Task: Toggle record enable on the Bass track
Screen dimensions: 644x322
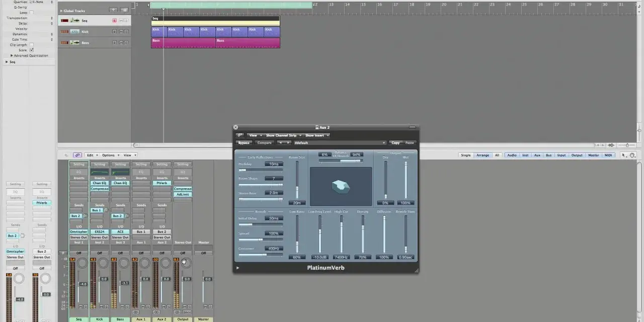Action: coord(114,43)
